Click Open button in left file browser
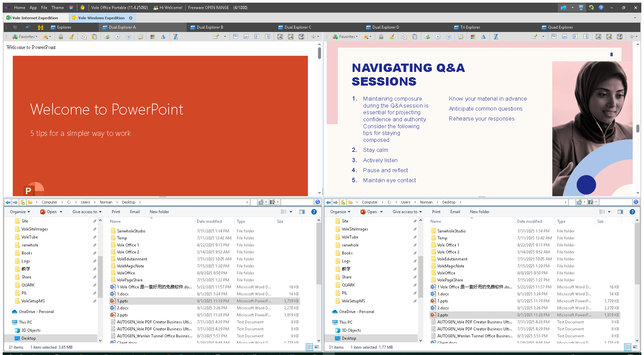The image size is (644, 355). 49,212
